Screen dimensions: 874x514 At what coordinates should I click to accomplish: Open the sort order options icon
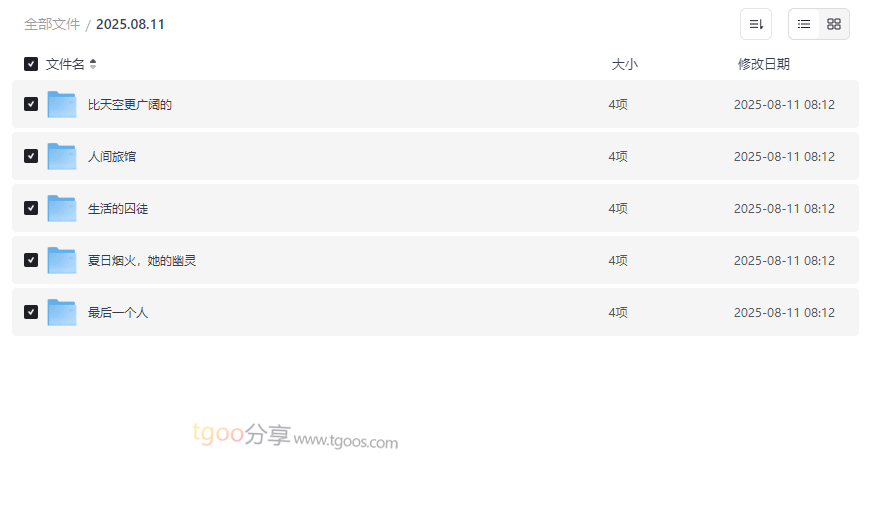[x=756, y=24]
